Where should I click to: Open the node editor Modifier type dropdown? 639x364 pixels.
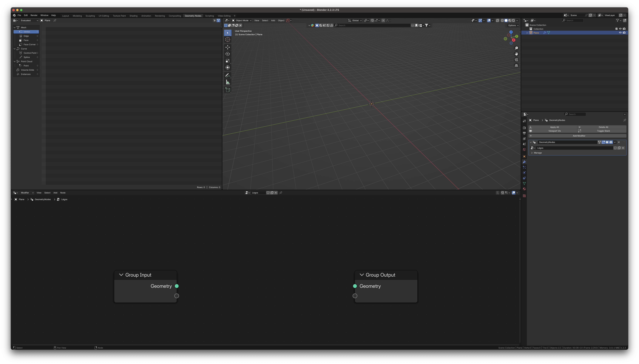click(x=27, y=193)
